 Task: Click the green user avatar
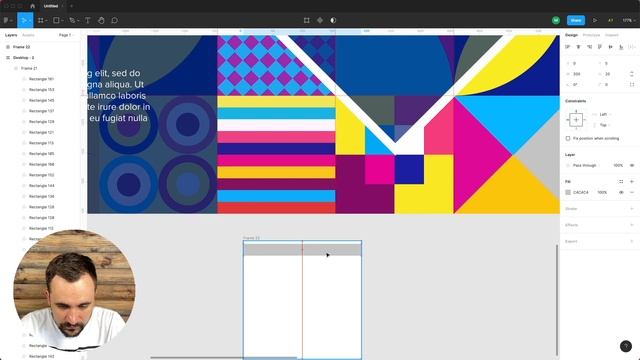click(556, 20)
